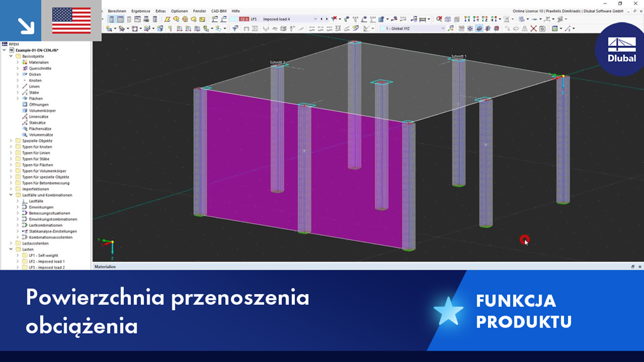Set view in Z direction
This screenshot has height=362, width=644.
485,19
